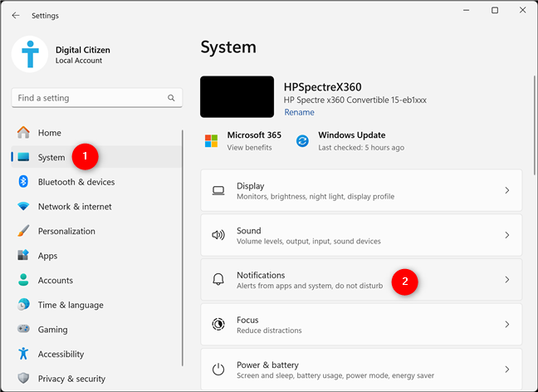The width and height of the screenshot is (538, 392).
Task: Click the Notifications bell icon
Action: pyautogui.click(x=218, y=279)
